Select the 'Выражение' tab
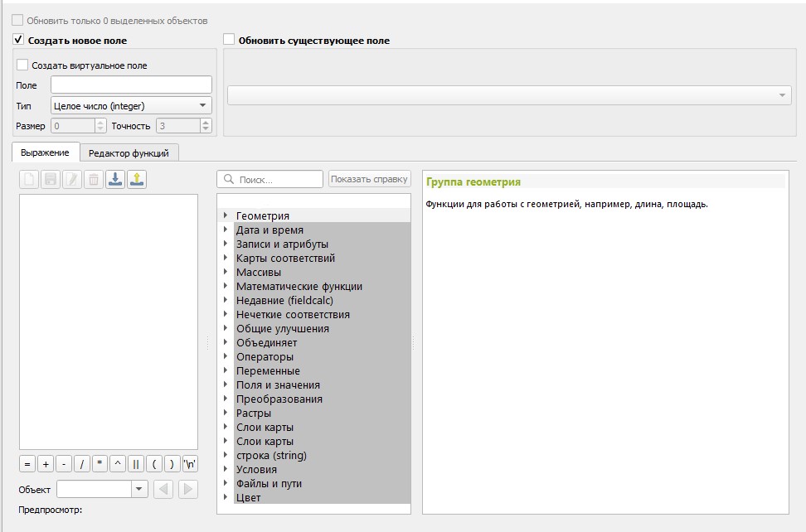Viewport: 806px width, 532px height. (x=45, y=152)
